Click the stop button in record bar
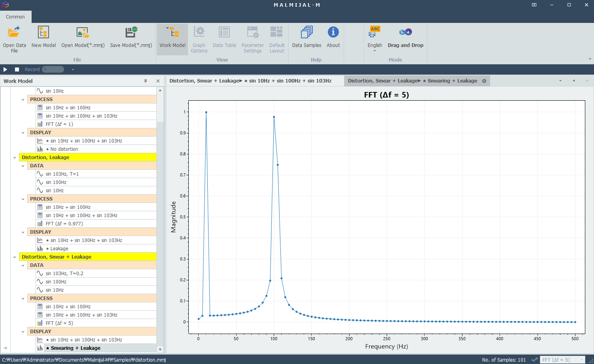 [x=17, y=69]
